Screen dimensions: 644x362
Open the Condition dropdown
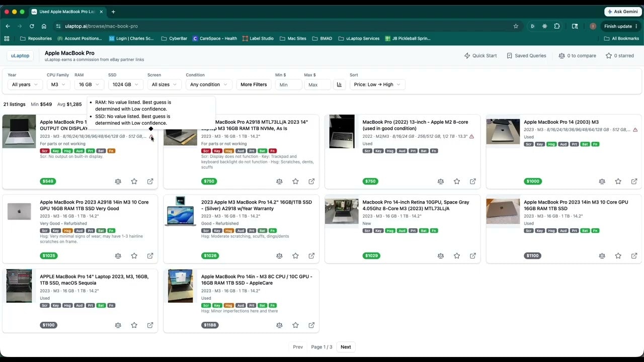pos(209,84)
